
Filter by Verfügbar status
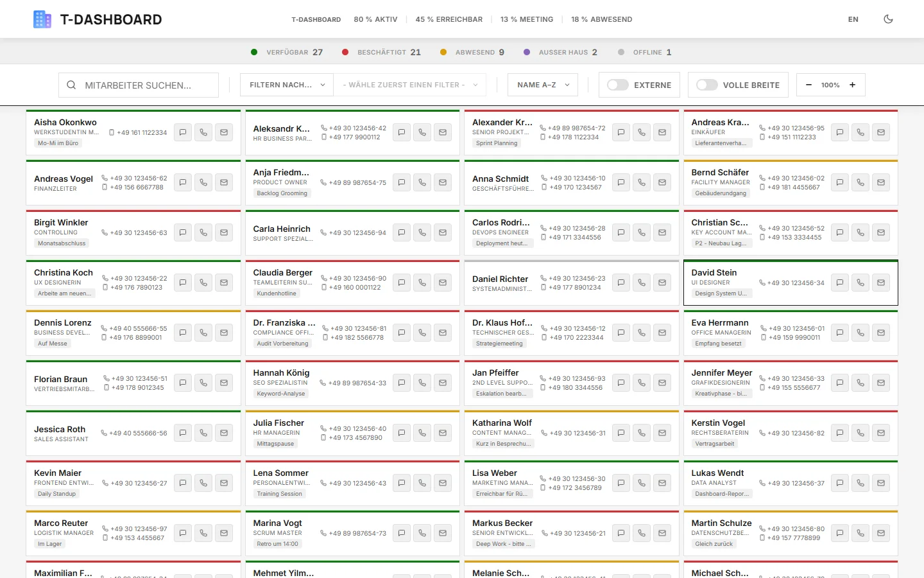(287, 52)
